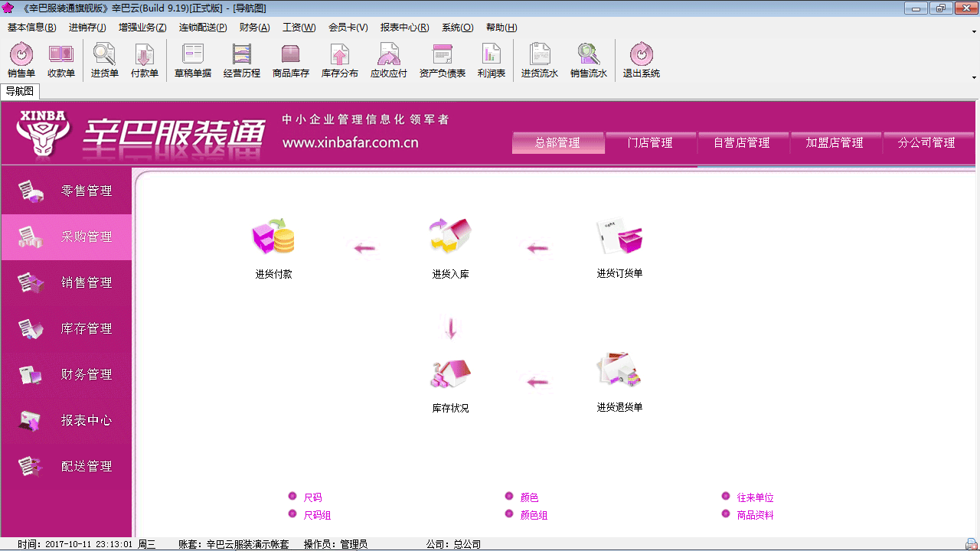Image resolution: width=980 pixels, height=551 pixels.
Task: Select 配送管理 in sidebar
Action: point(67,467)
